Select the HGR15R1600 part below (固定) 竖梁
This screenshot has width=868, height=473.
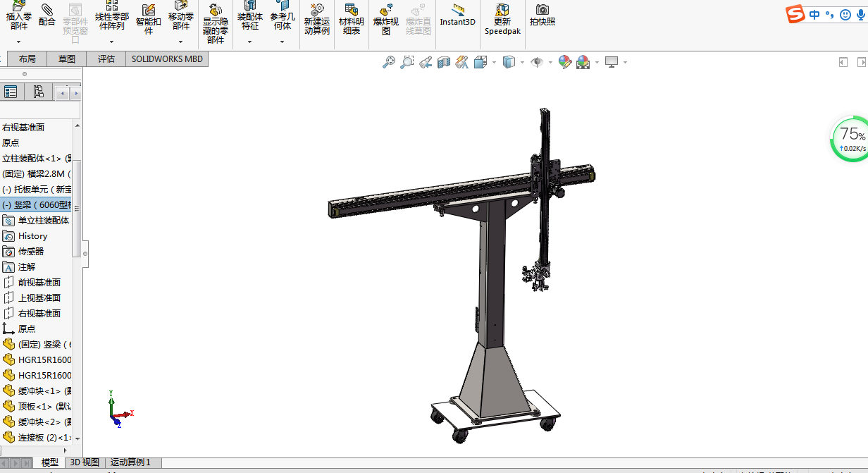pyautogui.click(x=37, y=360)
